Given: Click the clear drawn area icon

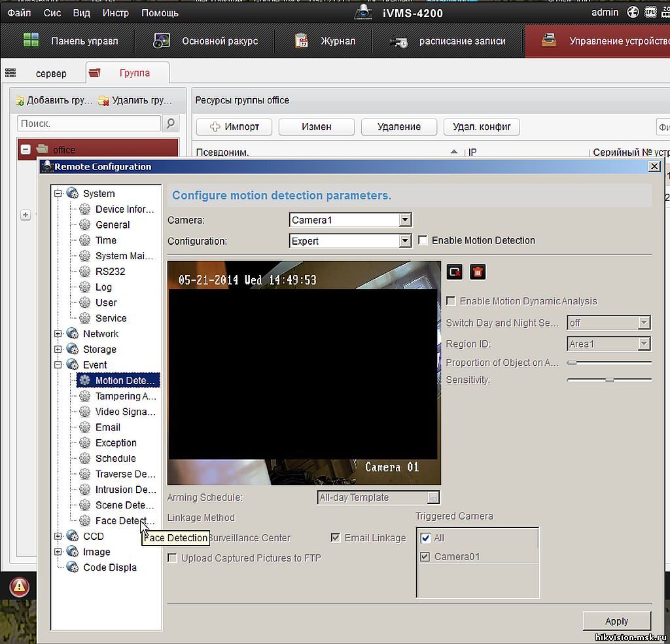Looking at the screenshot, I should tap(454, 272).
